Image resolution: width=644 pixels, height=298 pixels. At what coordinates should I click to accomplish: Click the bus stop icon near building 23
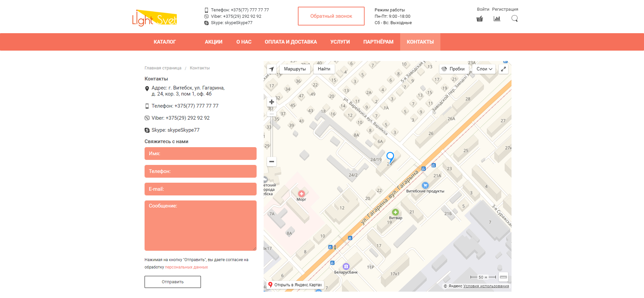point(434,165)
